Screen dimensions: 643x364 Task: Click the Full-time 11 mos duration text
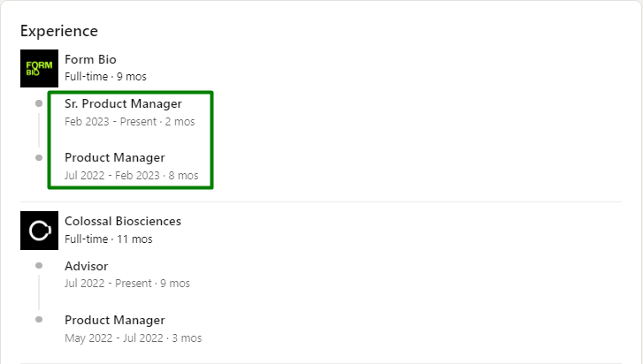(x=108, y=239)
